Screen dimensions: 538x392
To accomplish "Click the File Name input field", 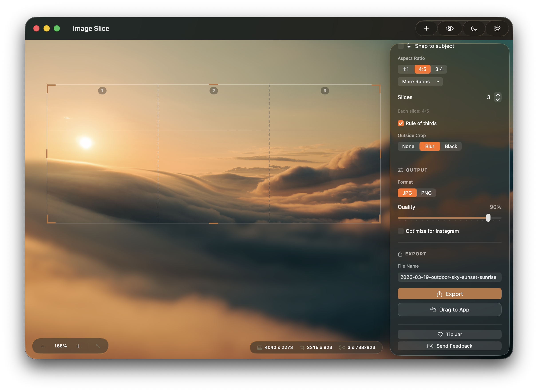I will click(449, 277).
